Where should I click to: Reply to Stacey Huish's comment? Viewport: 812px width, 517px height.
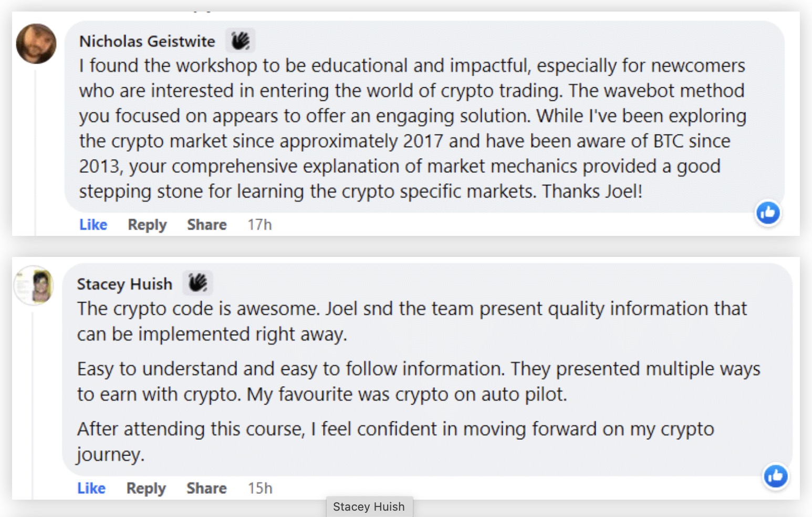pos(146,489)
